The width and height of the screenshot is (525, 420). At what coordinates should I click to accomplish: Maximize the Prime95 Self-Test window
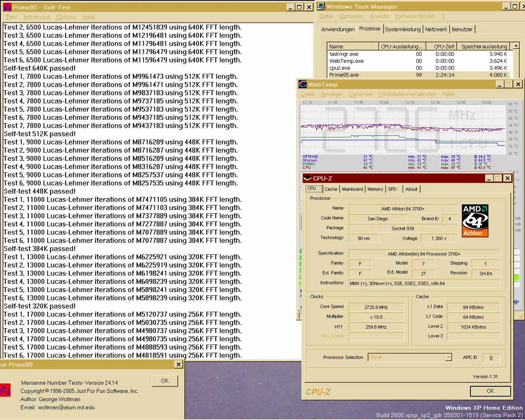tap(299, 7)
